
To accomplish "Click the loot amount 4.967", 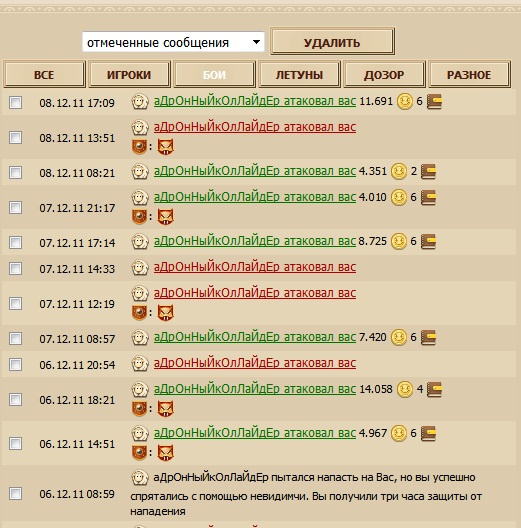I will tap(373, 433).
